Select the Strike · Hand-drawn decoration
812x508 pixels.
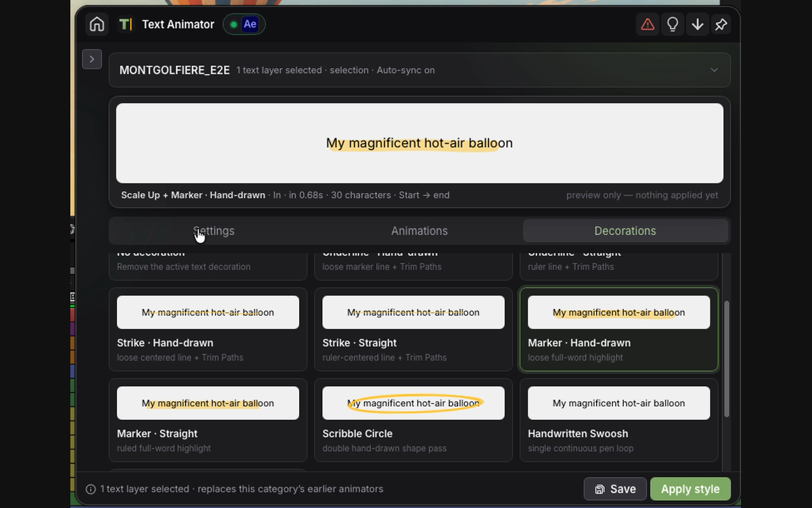tap(208, 330)
